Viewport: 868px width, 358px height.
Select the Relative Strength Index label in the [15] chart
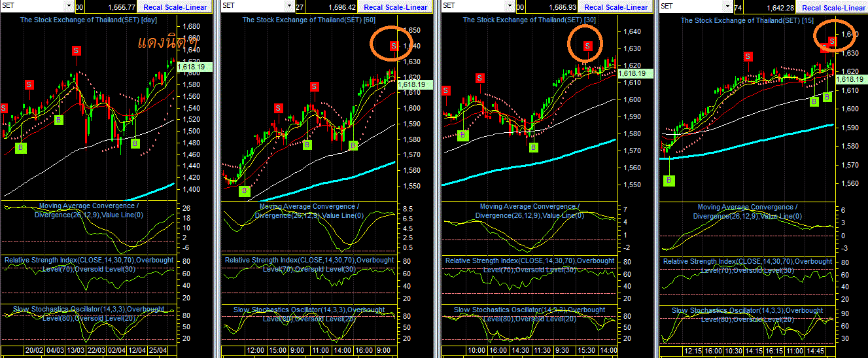pos(748,266)
